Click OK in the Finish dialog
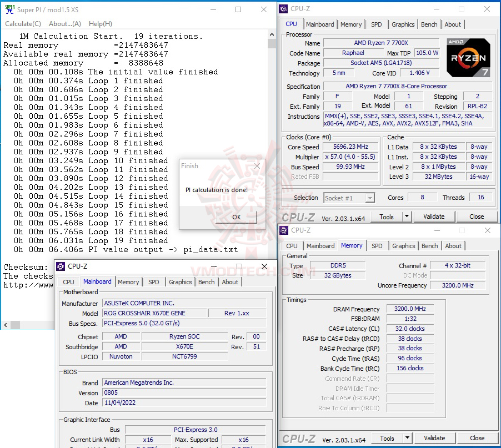 tap(236, 218)
